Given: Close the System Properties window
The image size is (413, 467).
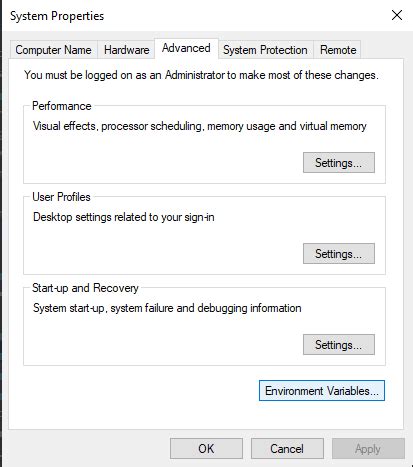Looking at the screenshot, I should coord(397,15).
